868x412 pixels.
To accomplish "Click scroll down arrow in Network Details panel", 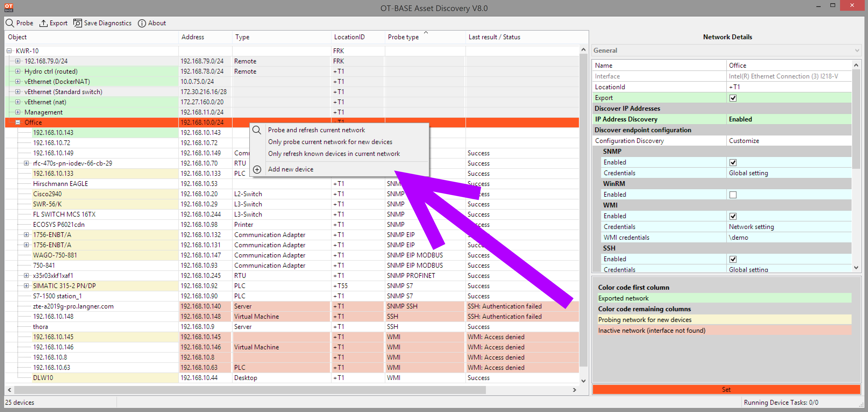I will 856,267.
